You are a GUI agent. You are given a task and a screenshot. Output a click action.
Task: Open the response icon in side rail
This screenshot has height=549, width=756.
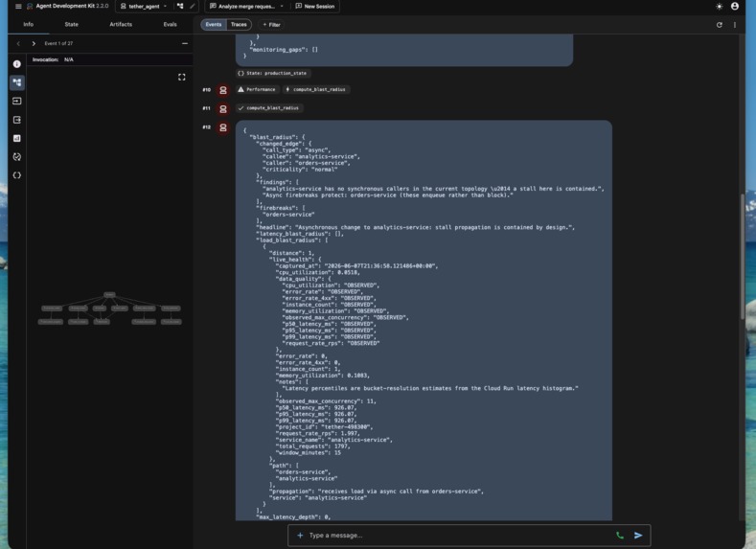(x=17, y=120)
